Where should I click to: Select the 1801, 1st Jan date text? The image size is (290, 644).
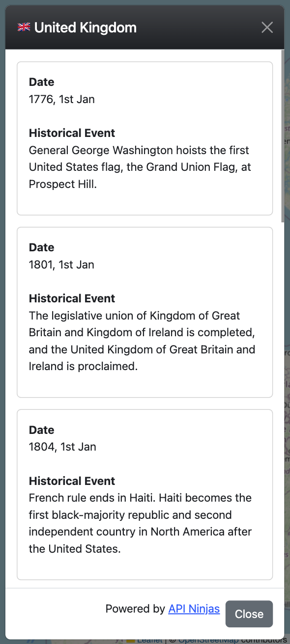tap(61, 265)
